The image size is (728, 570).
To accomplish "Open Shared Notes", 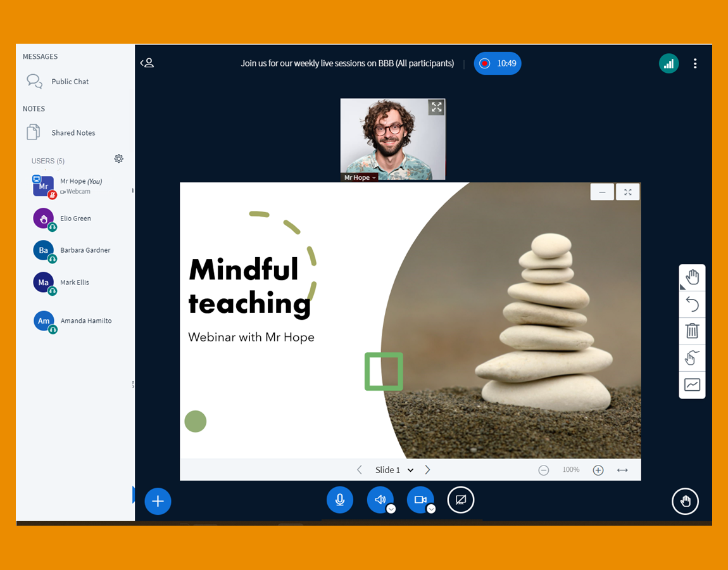I will pos(73,133).
